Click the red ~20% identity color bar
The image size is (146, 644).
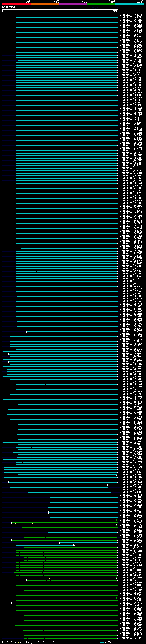[x=16, y=4]
